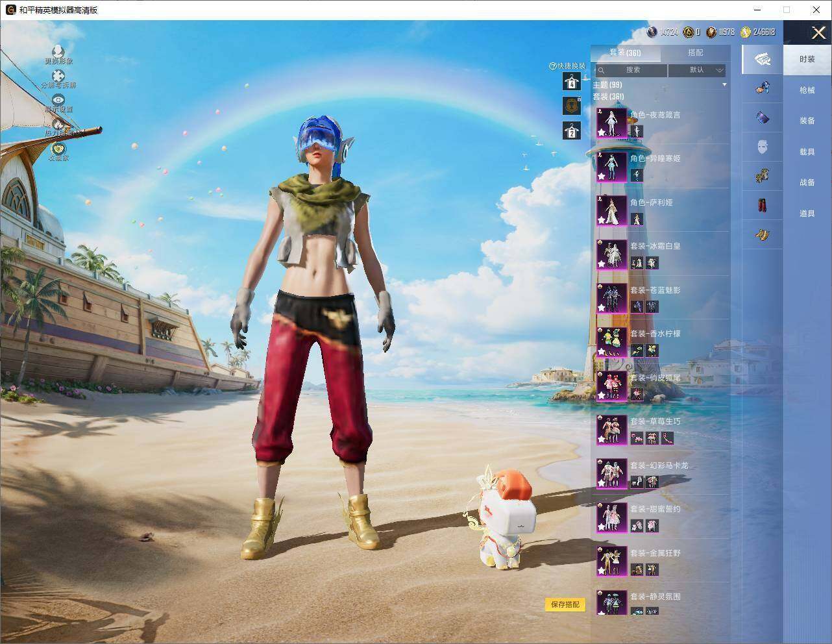Click the small piece icon under 角色-萨利娅

pyautogui.click(x=637, y=219)
